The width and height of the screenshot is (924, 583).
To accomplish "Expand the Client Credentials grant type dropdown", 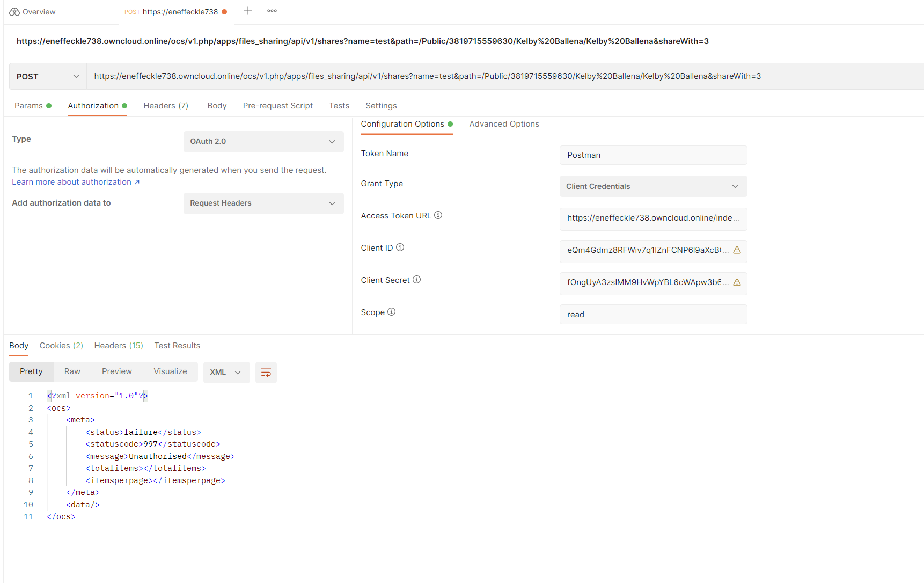I will pos(653,186).
